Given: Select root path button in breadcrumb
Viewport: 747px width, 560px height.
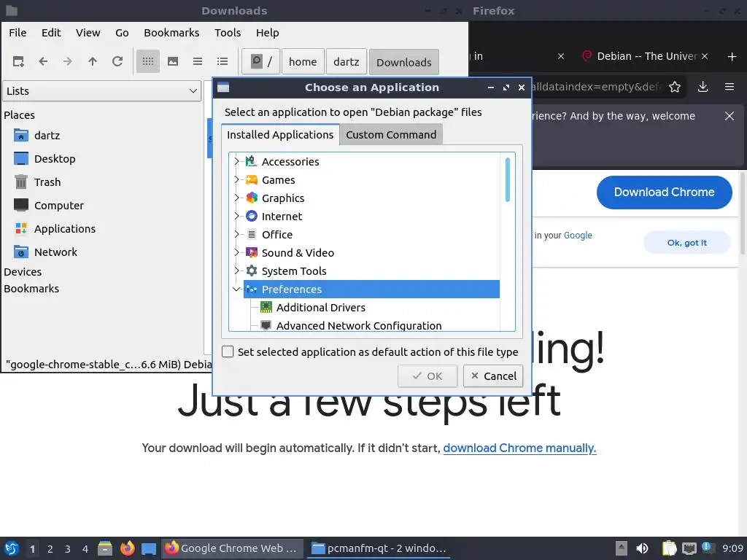Looking at the screenshot, I should pos(260,62).
